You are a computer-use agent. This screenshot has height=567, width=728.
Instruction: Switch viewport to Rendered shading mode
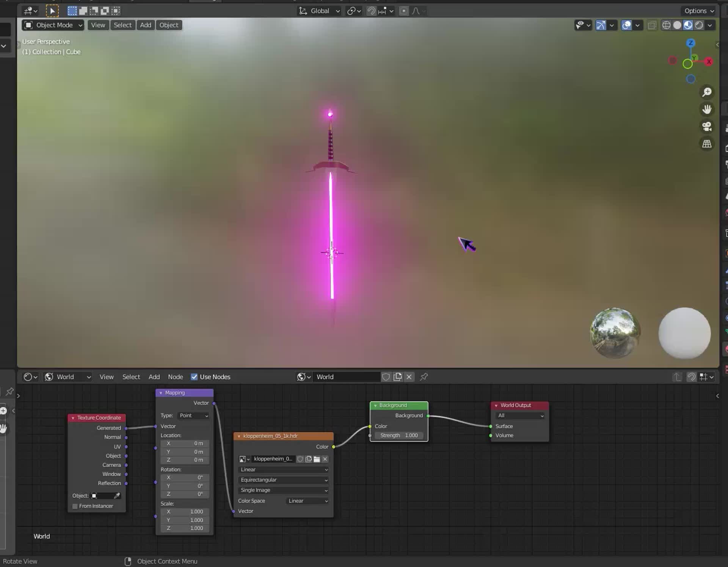click(x=700, y=25)
